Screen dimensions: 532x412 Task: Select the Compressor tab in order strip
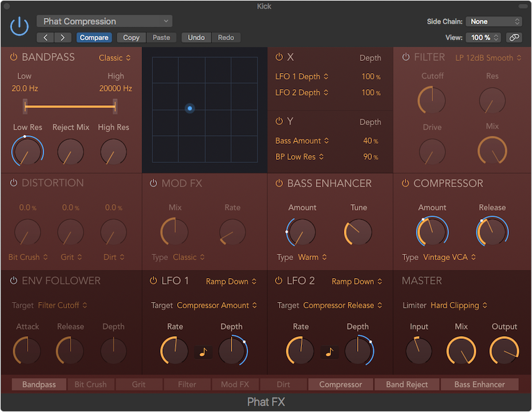tap(340, 384)
